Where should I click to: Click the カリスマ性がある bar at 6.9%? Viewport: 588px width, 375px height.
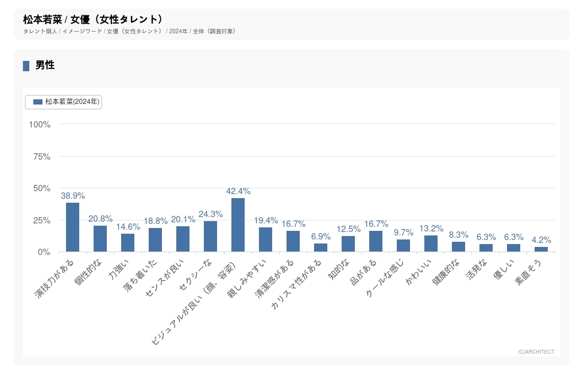(x=321, y=248)
